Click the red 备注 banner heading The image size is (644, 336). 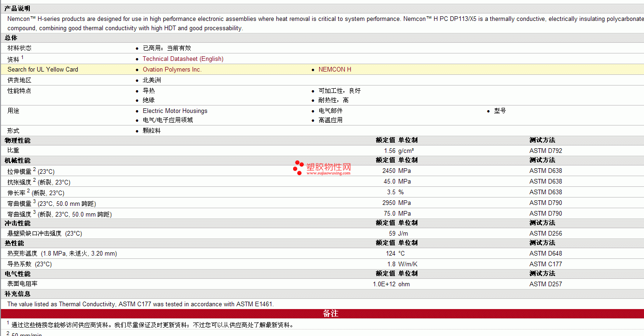tap(330, 314)
